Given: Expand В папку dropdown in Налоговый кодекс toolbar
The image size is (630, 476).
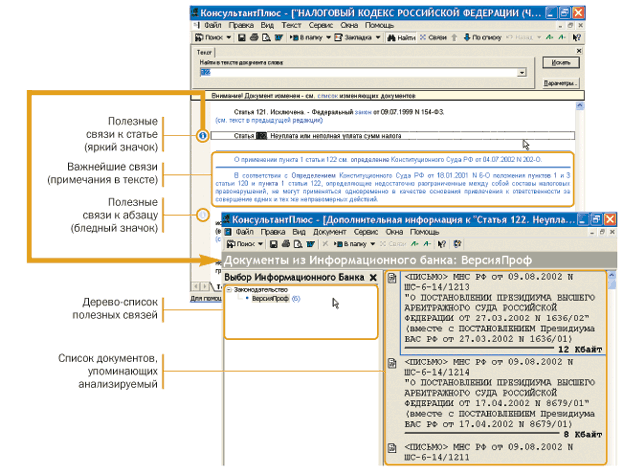Looking at the screenshot, I should pos(328,37).
